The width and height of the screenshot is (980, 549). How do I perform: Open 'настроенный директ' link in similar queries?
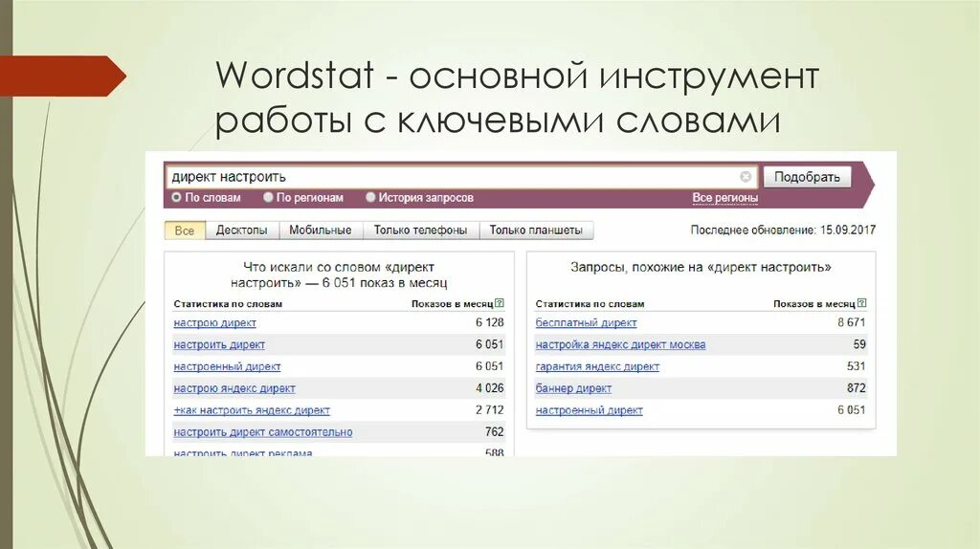click(x=589, y=410)
